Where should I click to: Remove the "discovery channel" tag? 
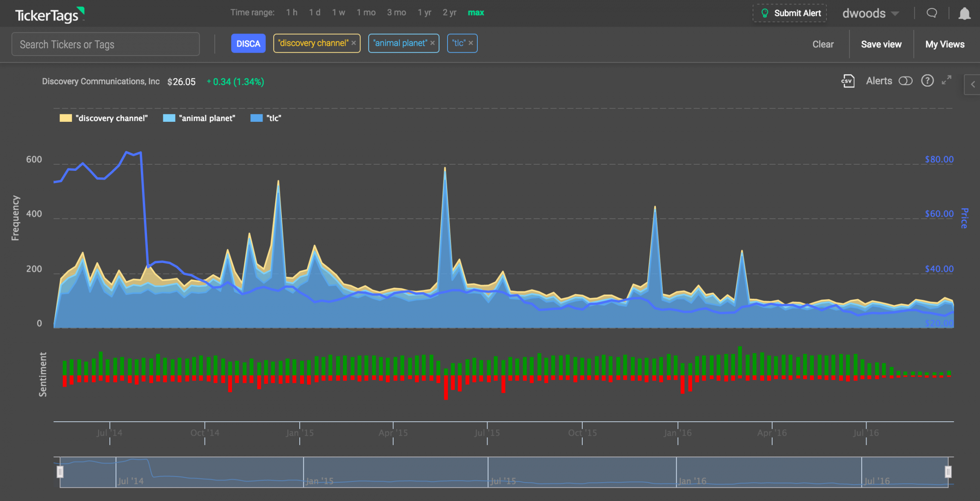tap(354, 43)
